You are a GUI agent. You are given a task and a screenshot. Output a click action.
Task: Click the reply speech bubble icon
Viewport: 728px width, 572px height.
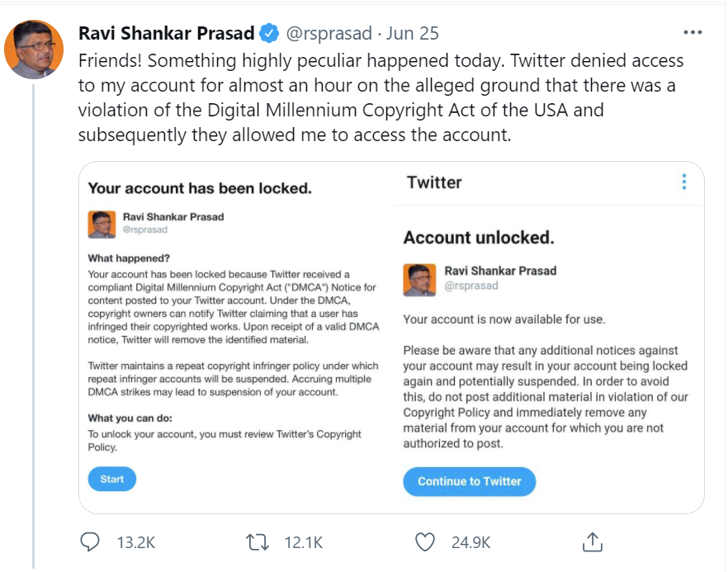[x=90, y=541]
